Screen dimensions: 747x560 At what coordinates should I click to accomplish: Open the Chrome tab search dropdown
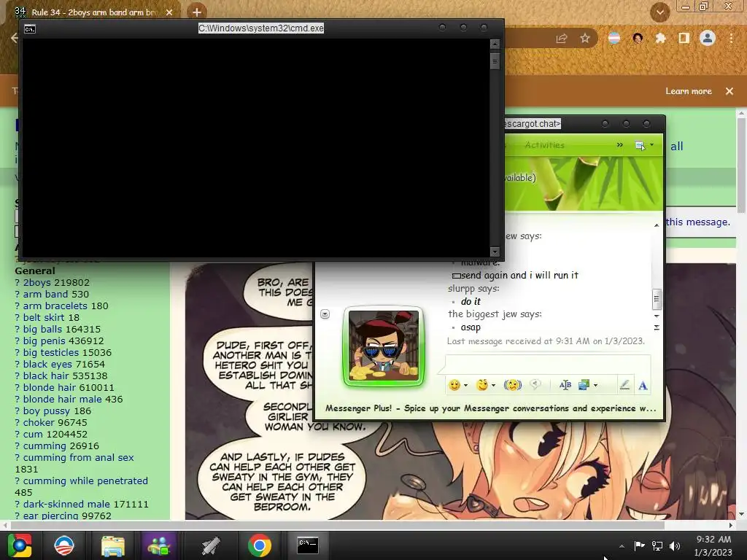tap(659, 12)
